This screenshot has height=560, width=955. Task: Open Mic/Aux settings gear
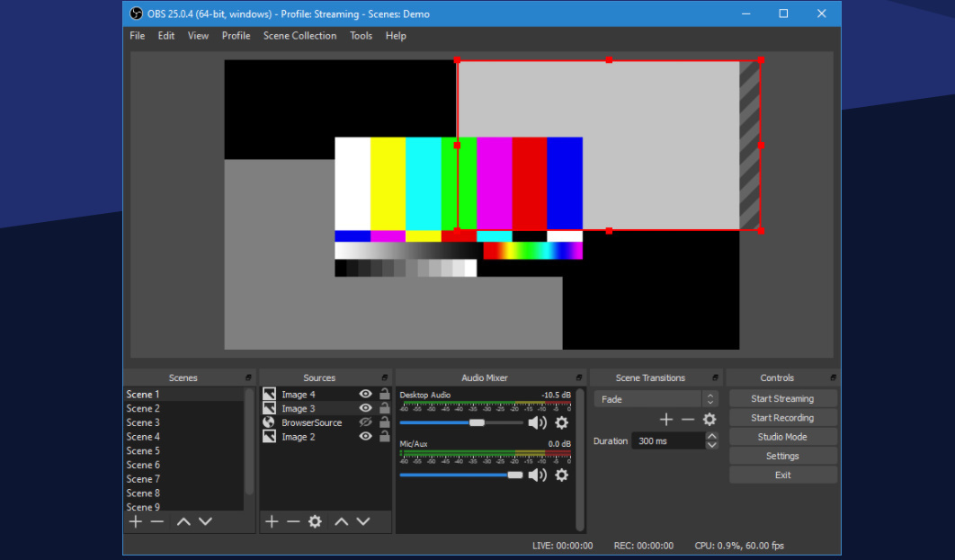[x=561, y=475]
